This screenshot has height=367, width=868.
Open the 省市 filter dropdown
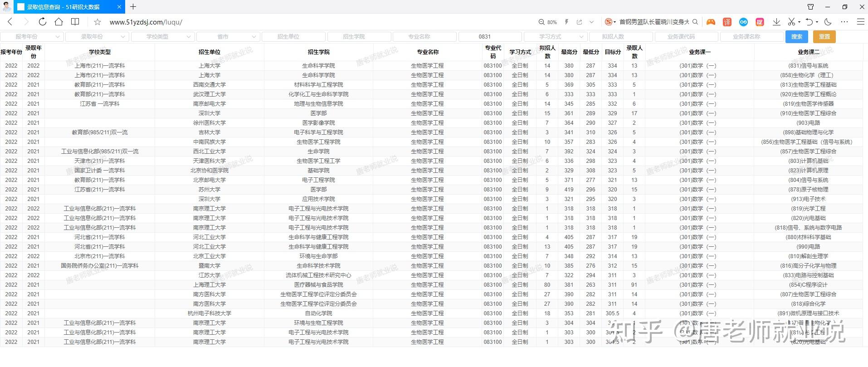pyautogui.click(x=228, y=37)
